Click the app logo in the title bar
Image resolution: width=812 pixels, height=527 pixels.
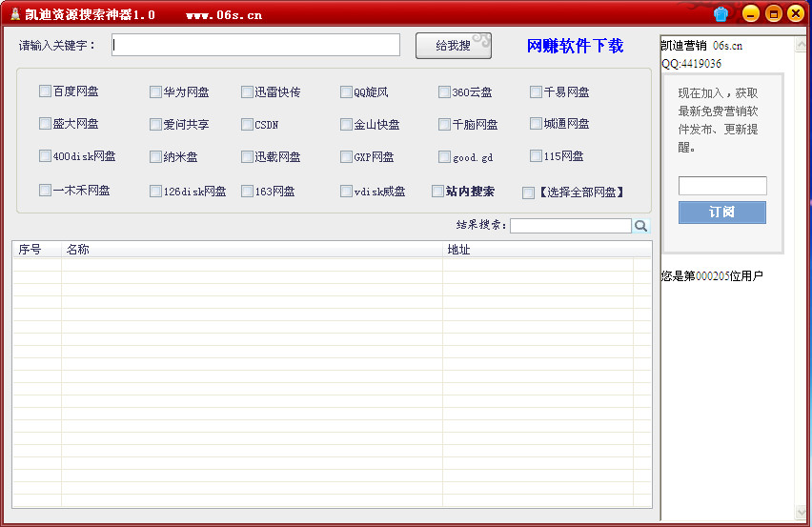coord(15,14)
